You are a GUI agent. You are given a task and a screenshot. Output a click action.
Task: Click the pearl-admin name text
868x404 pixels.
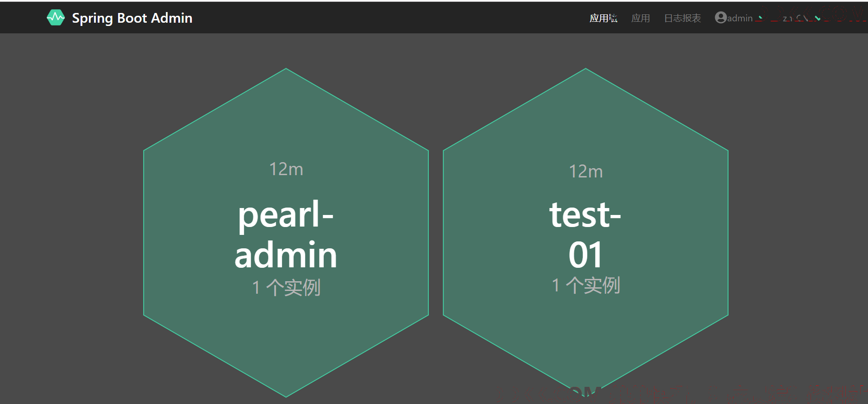(286, 234)
